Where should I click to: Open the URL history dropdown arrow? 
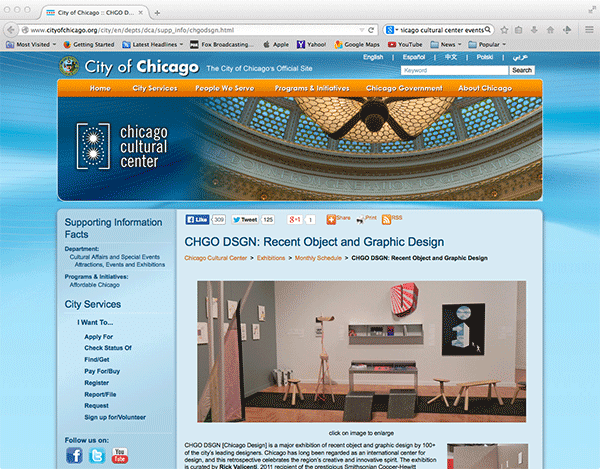coord(362,30)
